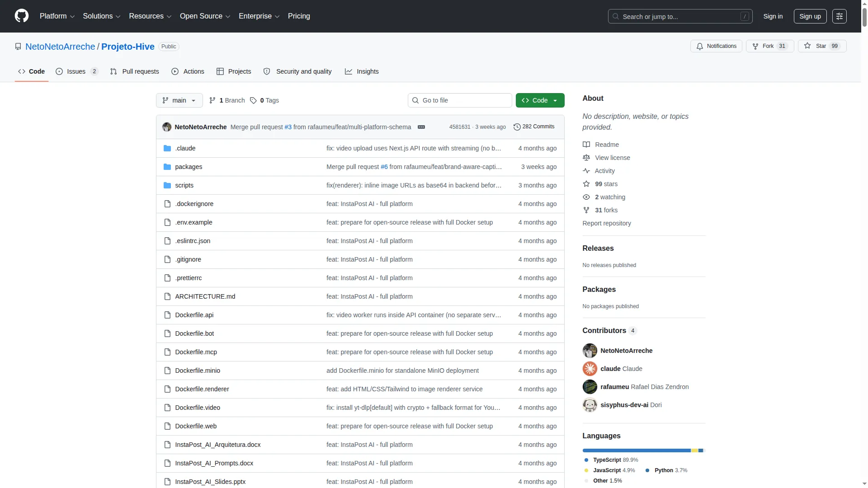This screenshot has width=868, height=488.
Task: Open the GitHub home logo
Action: click(x=22, y=16)
